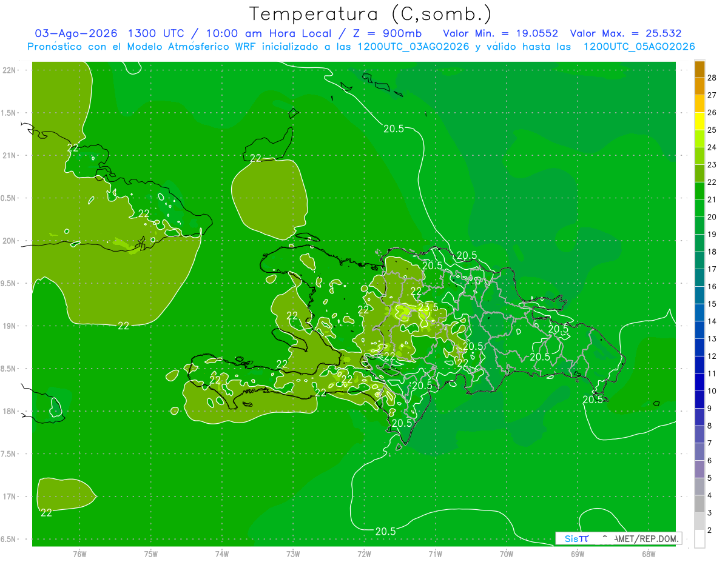Click the "20N" latitude axis label
This screenshot has height=562, width=728.
click(x=9, y=241)
